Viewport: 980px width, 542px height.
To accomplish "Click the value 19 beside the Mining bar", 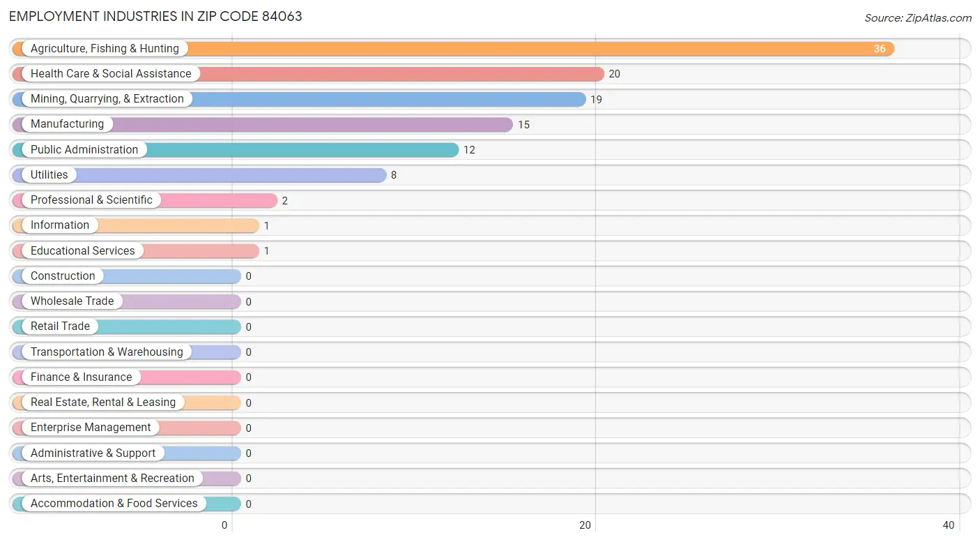I will [596, 100].
